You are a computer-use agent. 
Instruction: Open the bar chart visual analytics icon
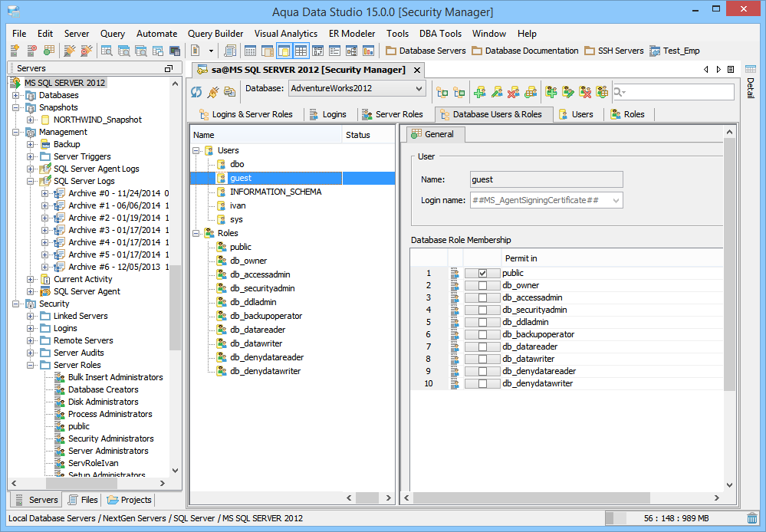point(368,51)
